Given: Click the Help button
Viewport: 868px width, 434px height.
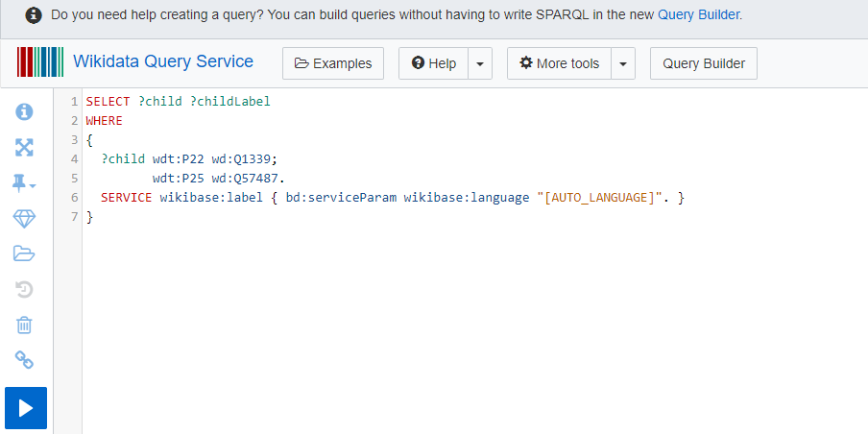Looking at the screenshot, I should (434, 63).
